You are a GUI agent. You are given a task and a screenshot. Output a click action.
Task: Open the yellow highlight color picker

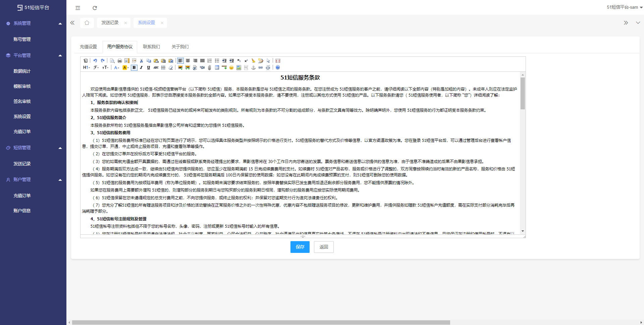tap(125, 68)
